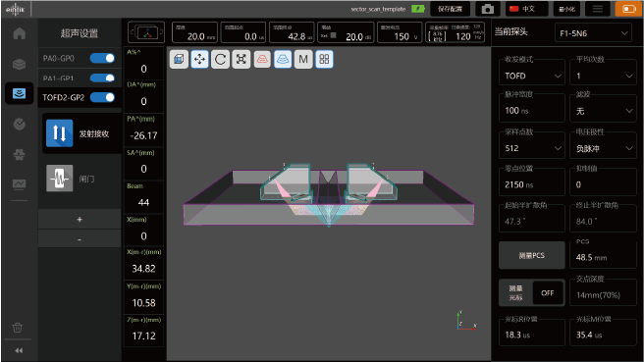Toggle the Ref checkbox in gain box
644x362 pixels.
click(x=334, y=35)
